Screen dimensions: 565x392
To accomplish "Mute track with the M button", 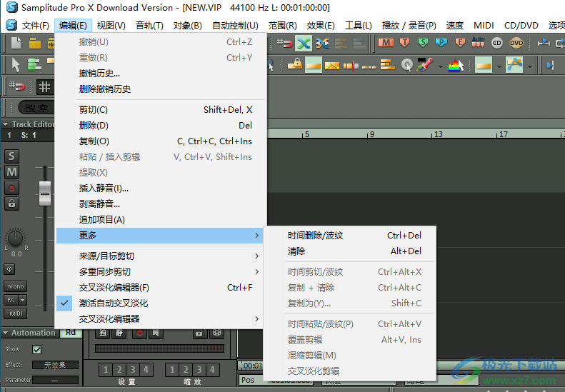I will 11,172.
